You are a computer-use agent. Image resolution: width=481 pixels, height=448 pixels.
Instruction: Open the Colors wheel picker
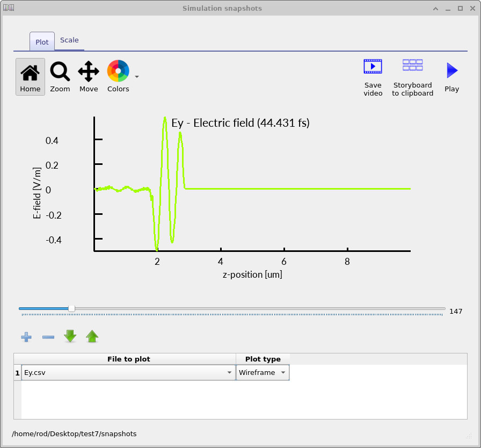tap(118, 77)
